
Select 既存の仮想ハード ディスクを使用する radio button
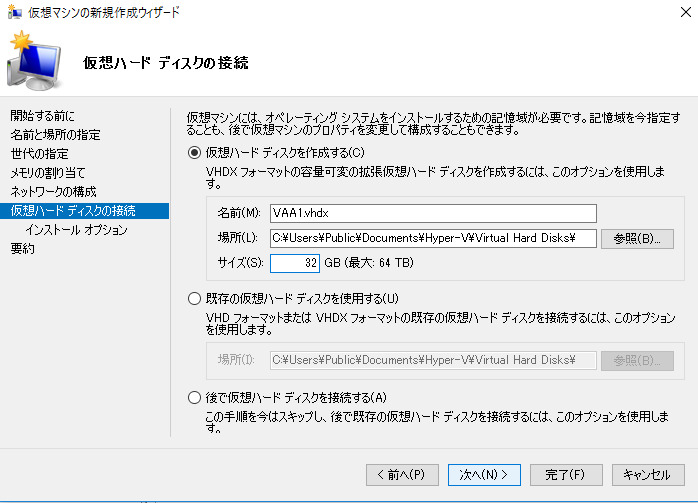(x=194, y=298)
